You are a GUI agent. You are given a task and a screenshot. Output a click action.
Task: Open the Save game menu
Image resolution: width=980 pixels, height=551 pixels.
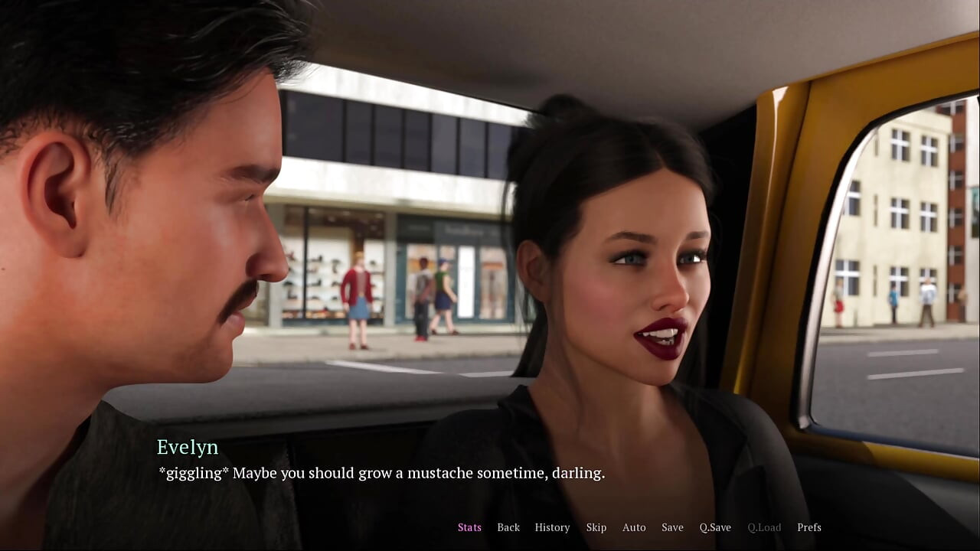click(672, 527)
